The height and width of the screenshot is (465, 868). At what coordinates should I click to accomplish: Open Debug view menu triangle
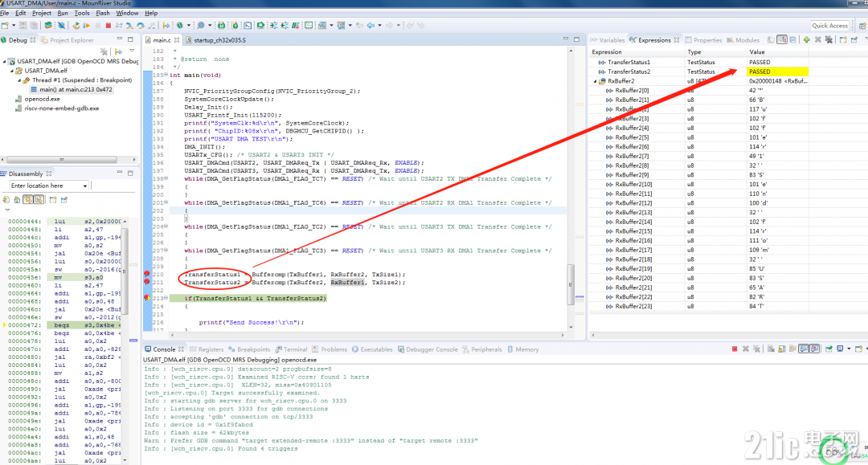132,51
